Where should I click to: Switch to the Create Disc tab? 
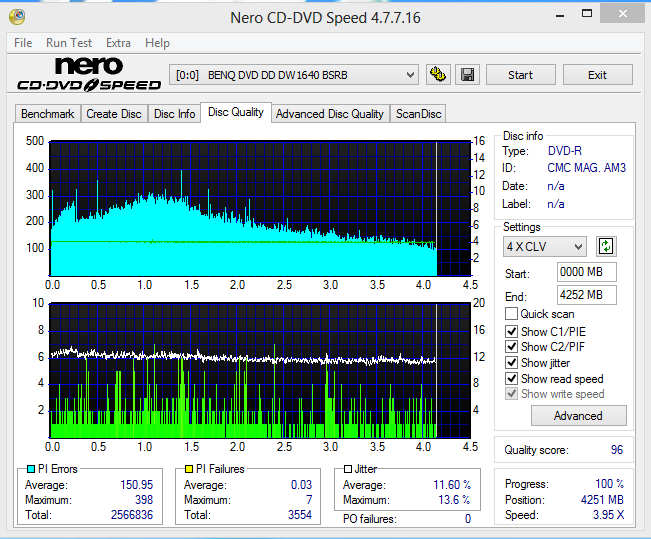[114, 114]
